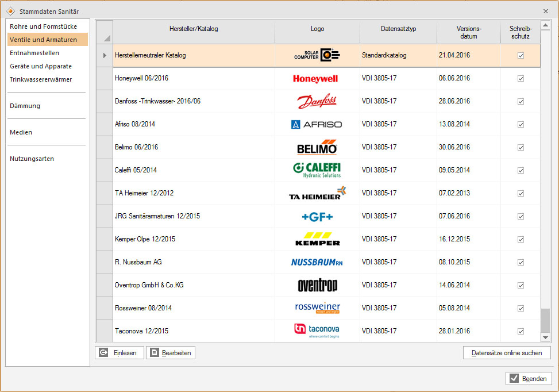Click the Bearbeiten button
The height and width of the screenshot is (392, 559).
(171, 353)
